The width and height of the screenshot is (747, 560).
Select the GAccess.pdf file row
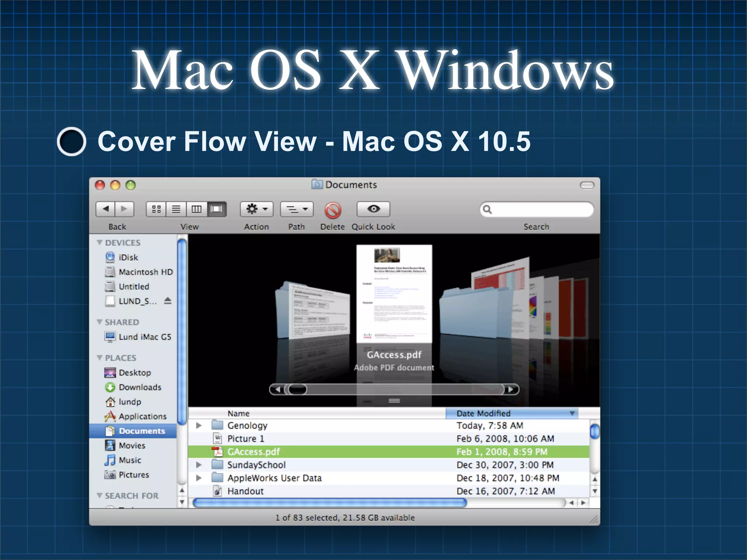click(x=389, y=452)
